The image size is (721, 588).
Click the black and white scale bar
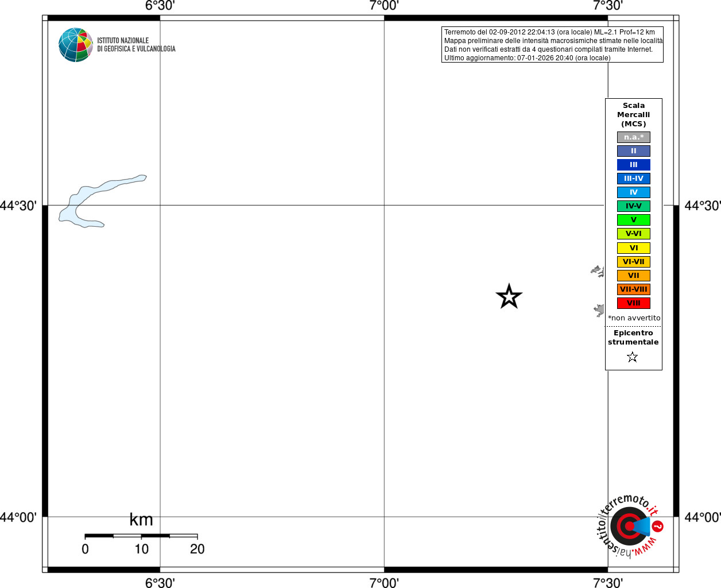coord(141,536)
